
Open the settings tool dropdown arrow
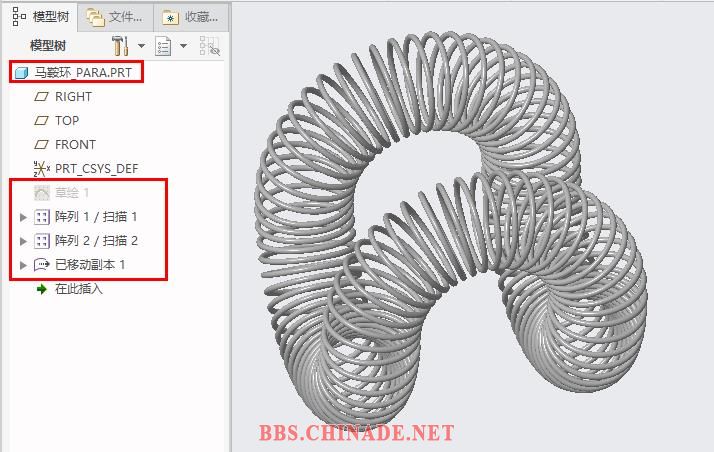tap(141, 46)
